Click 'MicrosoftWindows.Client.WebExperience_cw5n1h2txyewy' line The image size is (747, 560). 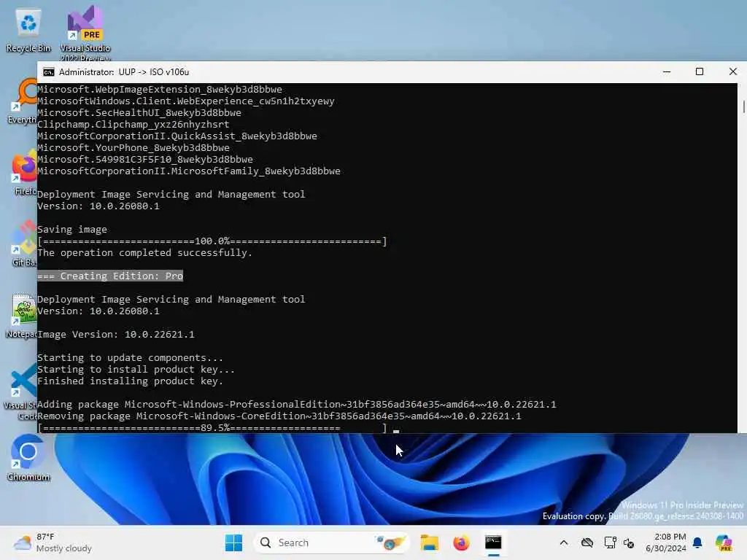click(186, 101)
